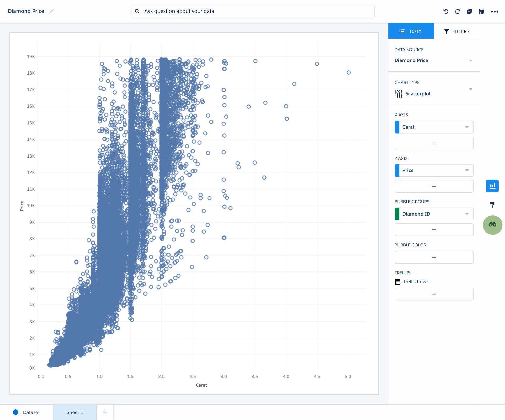Open chart mode bar-chart icon

tap(492, 186)
